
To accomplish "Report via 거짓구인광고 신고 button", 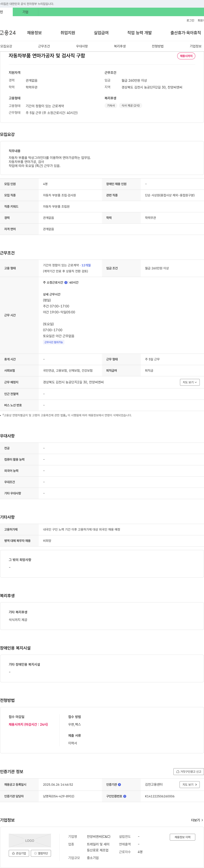I will [x=188, y=772].
